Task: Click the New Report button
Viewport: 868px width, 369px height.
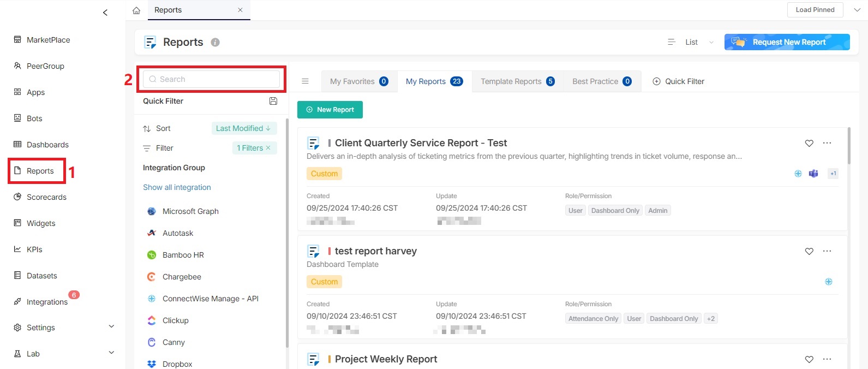Action: (330, 110)
